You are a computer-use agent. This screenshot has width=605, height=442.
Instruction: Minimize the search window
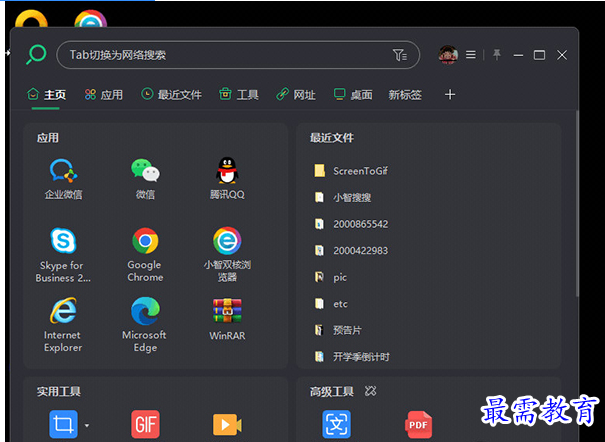518,55
